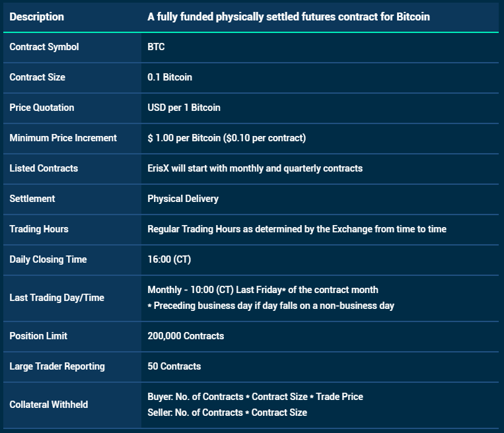This screenshot has width=504, height=433.
Task: Select the Price Quotation label
Action: [42, 108]
